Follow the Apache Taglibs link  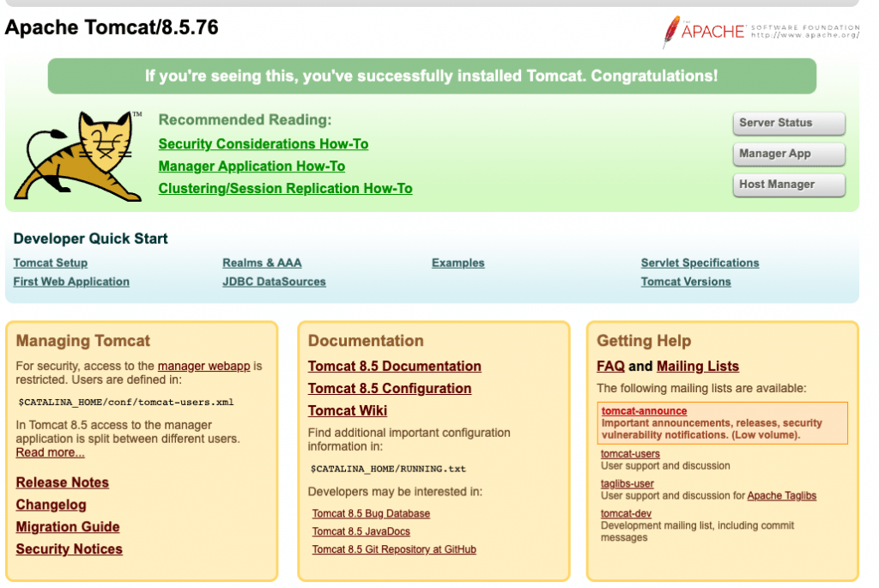coord(781,495)
